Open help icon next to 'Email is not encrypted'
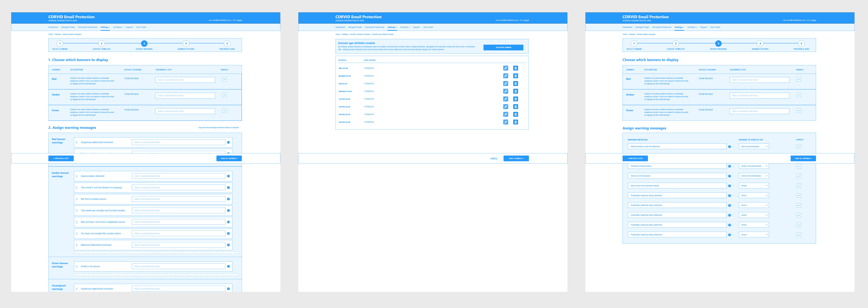Screen dimensions: 868x308 click(730, 176)
